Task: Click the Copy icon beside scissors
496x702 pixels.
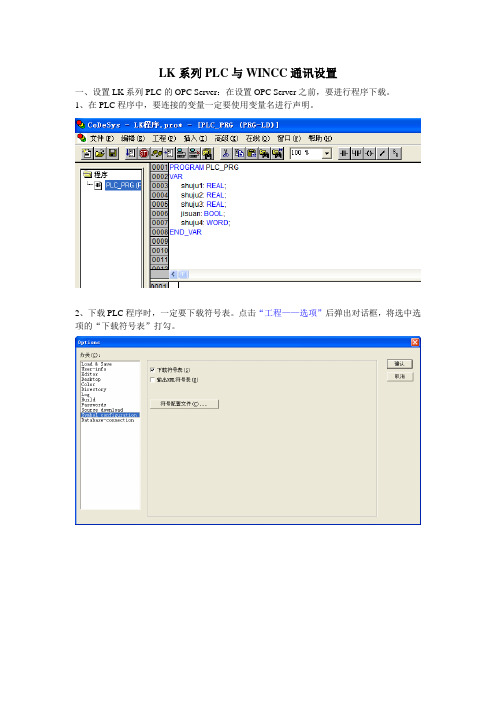Action: pos(239,154)
